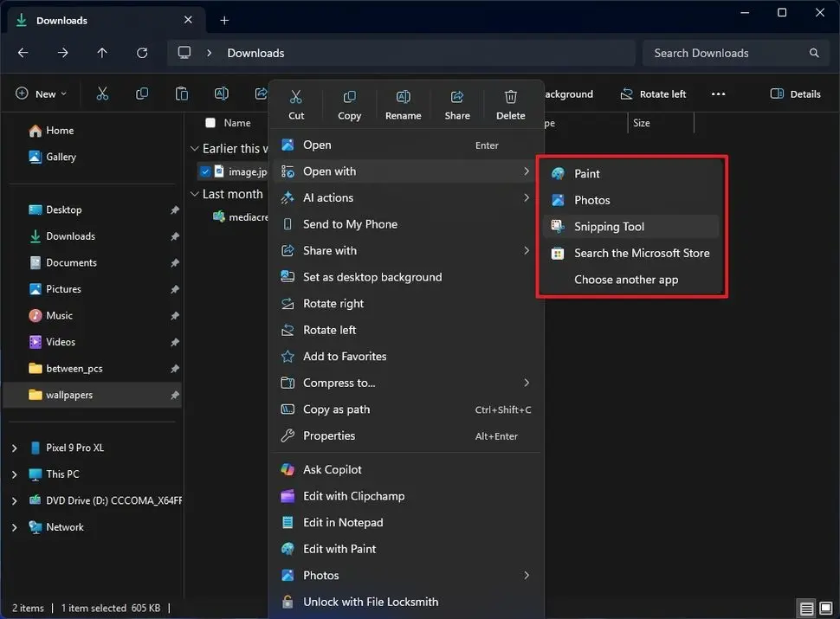This screenshot has width=840, height=619.
Task: Switch to thumbnail view in status bar
Action: click(x=826, y=609)
